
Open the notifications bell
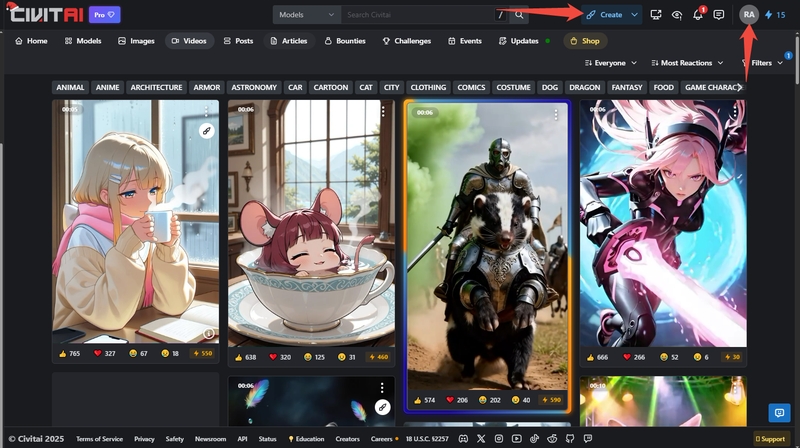[x=698, y=15]
